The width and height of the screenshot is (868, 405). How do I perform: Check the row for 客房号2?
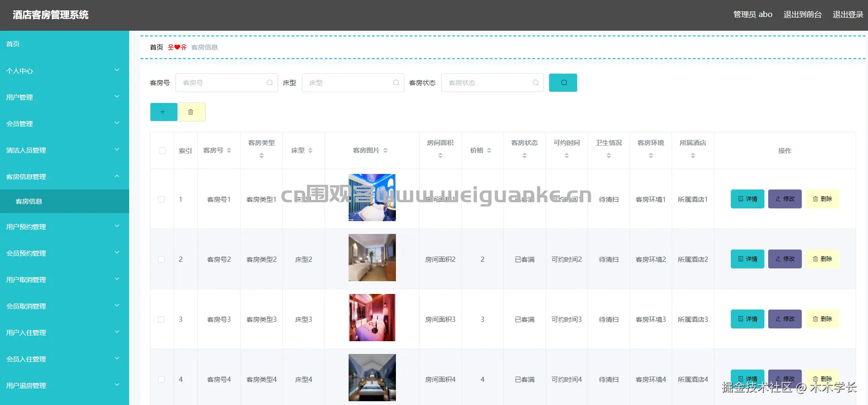coord(161,259)
